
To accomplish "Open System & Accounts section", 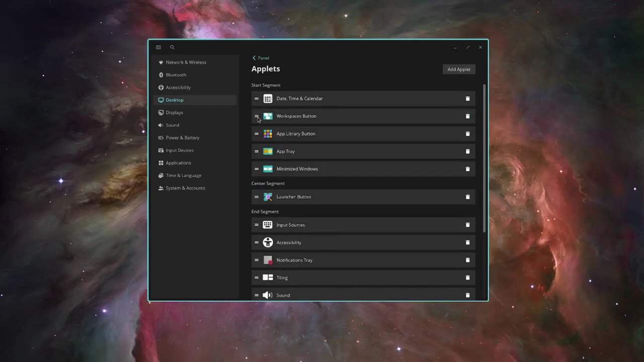I will [x=185, y=188].
